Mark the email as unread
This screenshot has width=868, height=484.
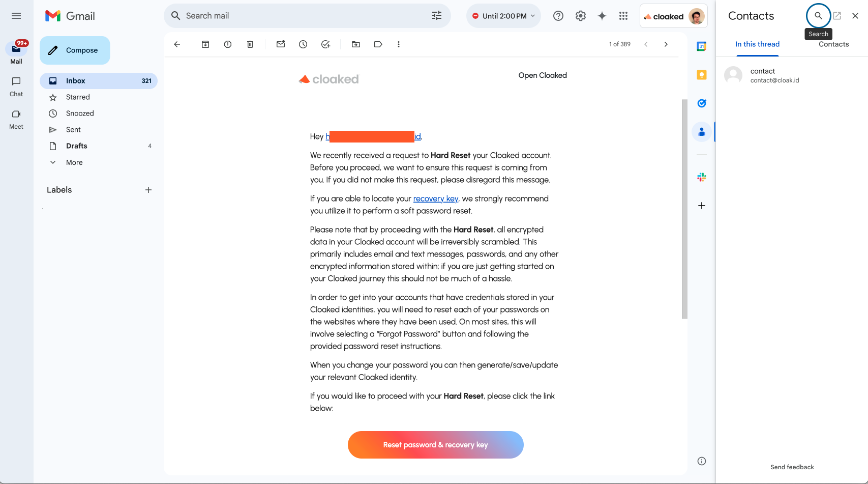(281, 44)
